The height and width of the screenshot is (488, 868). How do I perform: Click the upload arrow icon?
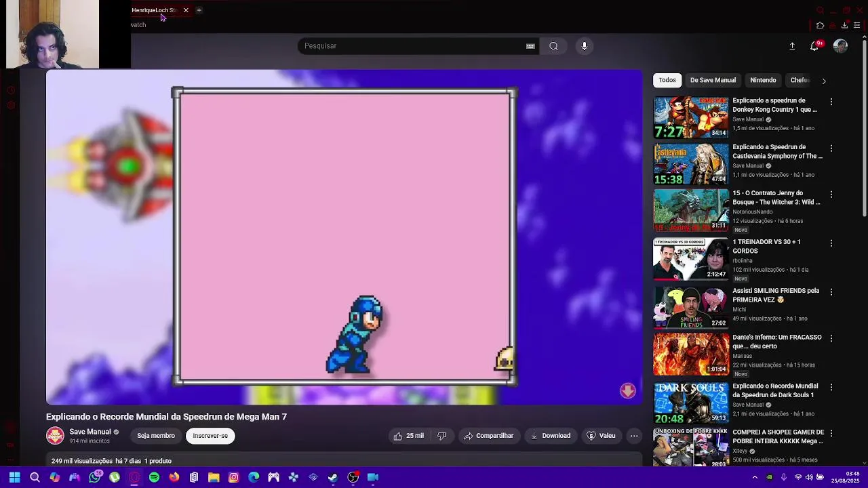pos(792,46)
